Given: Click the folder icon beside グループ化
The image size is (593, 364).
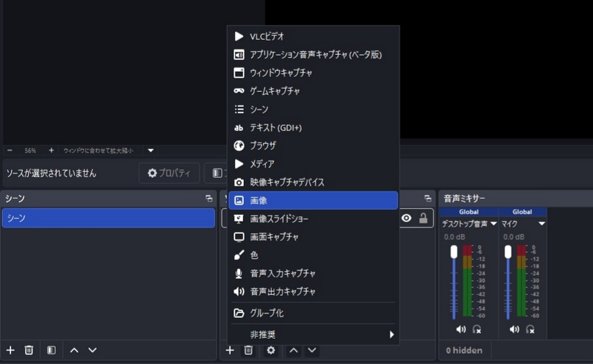Looking at the screenshot, I should [239, 313].
